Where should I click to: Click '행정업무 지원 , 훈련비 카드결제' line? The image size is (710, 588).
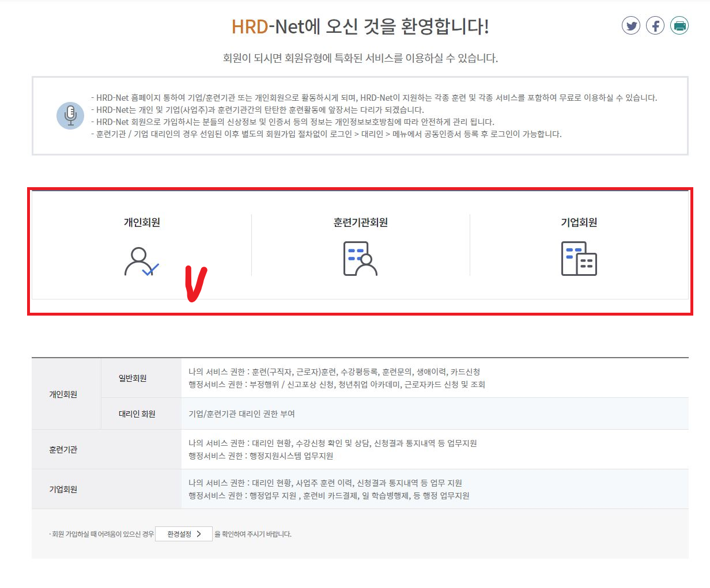pos(329,496)
